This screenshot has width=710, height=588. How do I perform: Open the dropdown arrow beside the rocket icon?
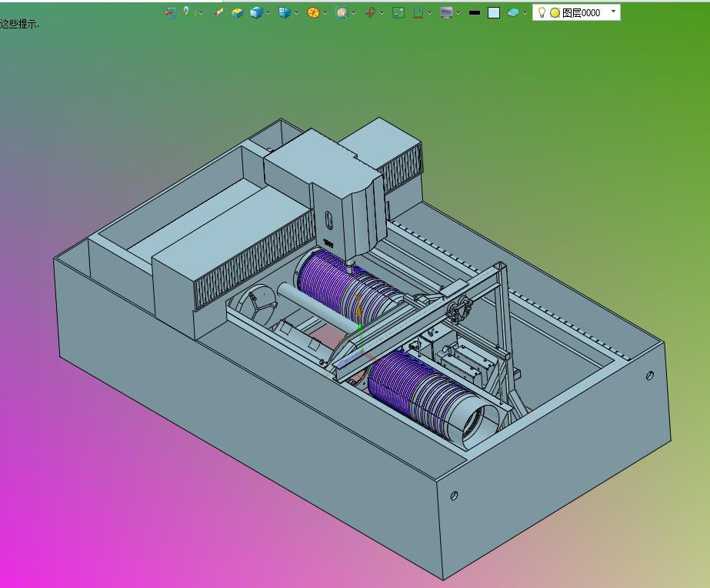pos(201,13)
